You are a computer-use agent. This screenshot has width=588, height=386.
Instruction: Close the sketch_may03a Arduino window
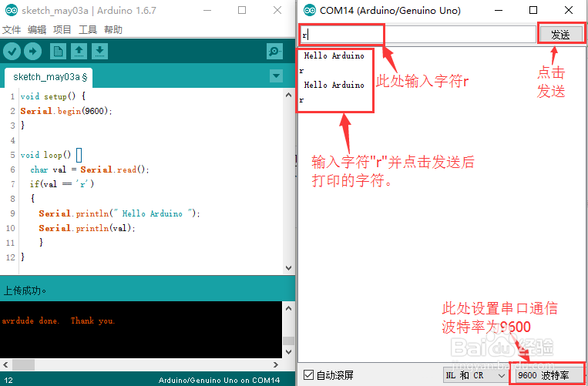[277, 10]
